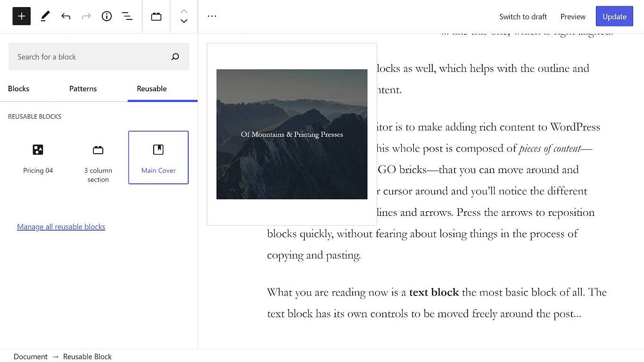
Task: Redo the last change
Action: tap(86, 16)
